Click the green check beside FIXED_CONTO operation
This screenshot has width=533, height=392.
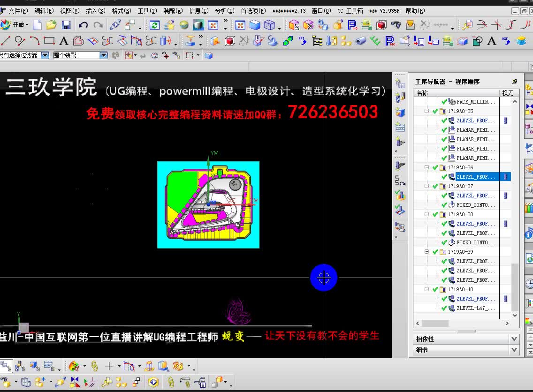pyautogui.click(x=443, y=205)
